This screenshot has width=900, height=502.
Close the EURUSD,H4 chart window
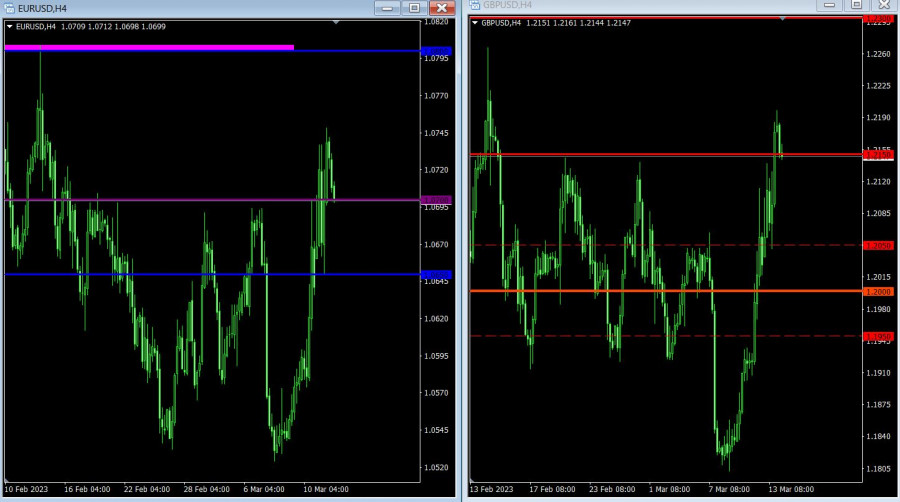[440, 7]
